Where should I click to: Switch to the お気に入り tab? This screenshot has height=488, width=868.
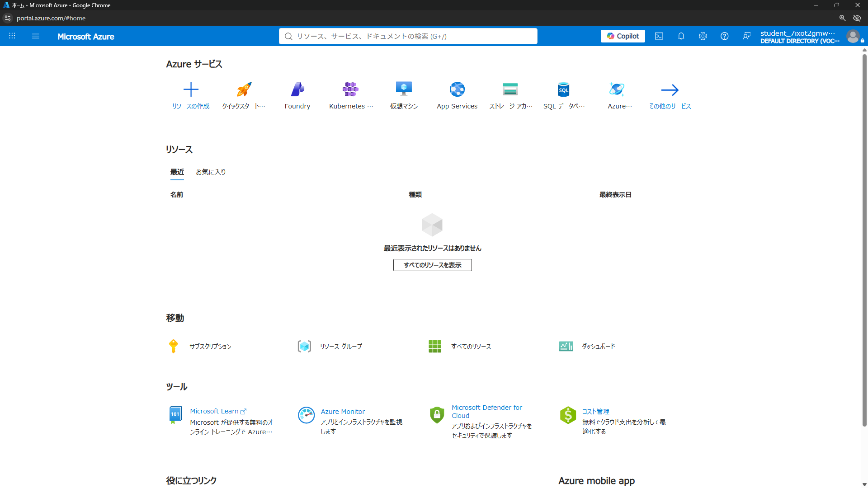click(211, 172)
